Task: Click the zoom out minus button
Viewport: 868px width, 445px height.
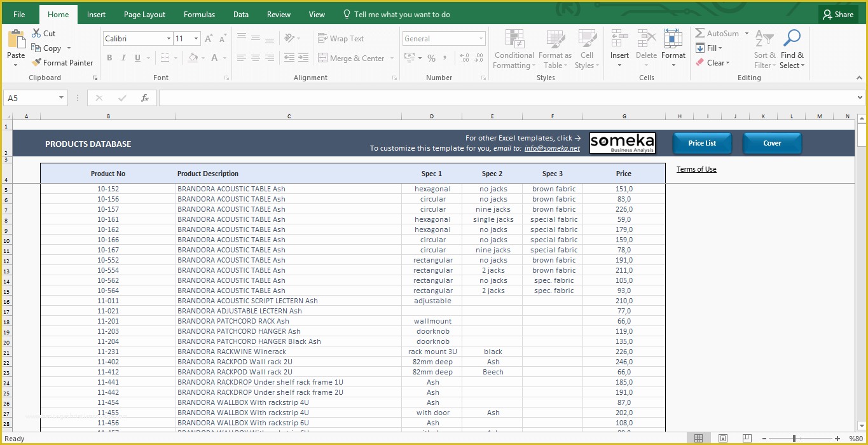Action: click(764, 438)
